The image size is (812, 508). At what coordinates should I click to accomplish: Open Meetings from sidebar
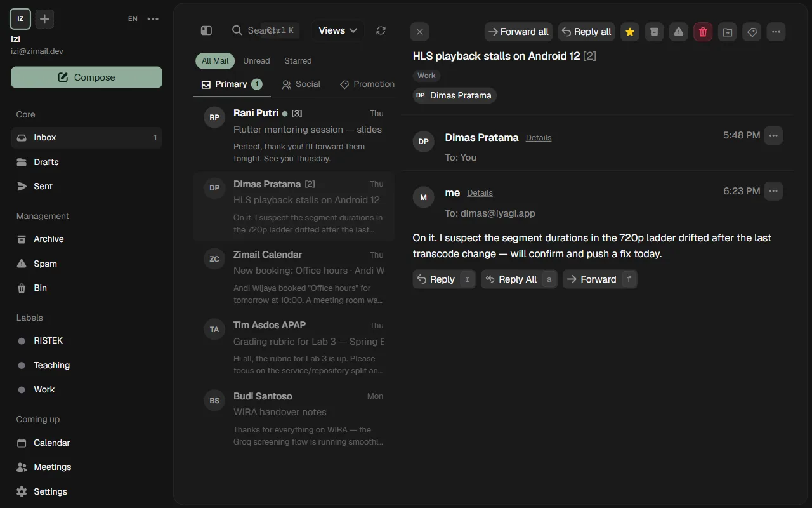pyautogui.click(x=86, y=467)
